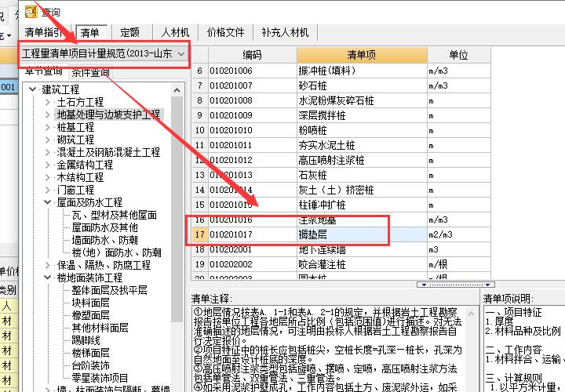
Task: Switch to the 清单指引 tab
Action: click(x=43, y=32)
